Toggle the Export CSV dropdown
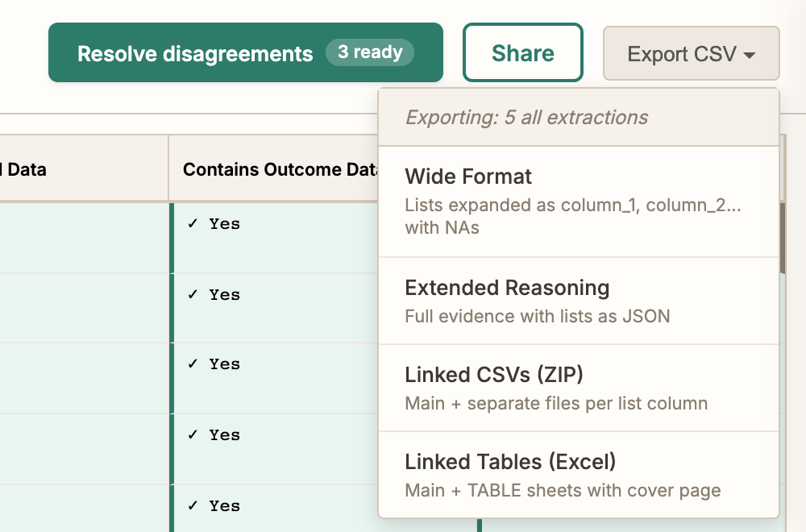806x532 pixels. point(691,53)
